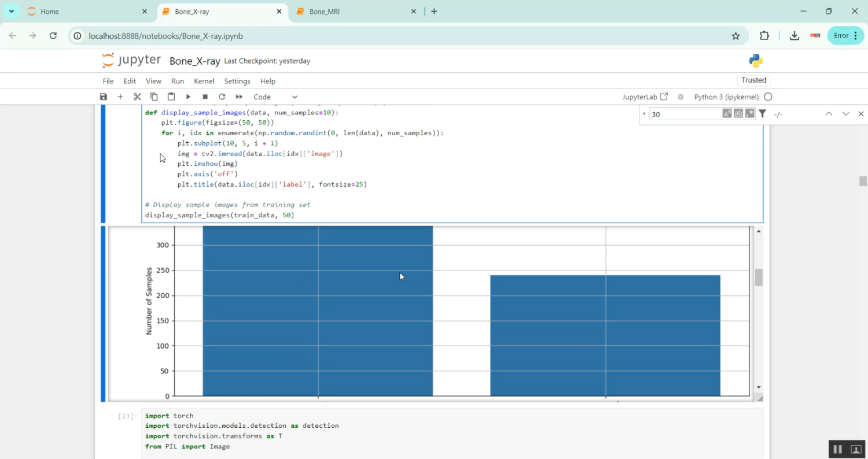Open the Kernel menu
Screen dimensions: 868x459
[204, 81]
